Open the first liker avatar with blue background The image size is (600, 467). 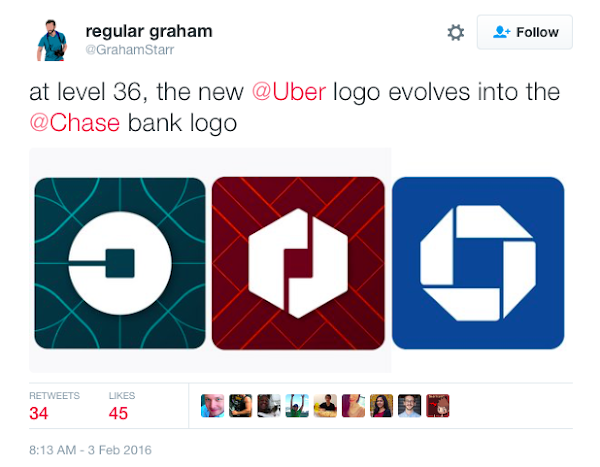212,406
